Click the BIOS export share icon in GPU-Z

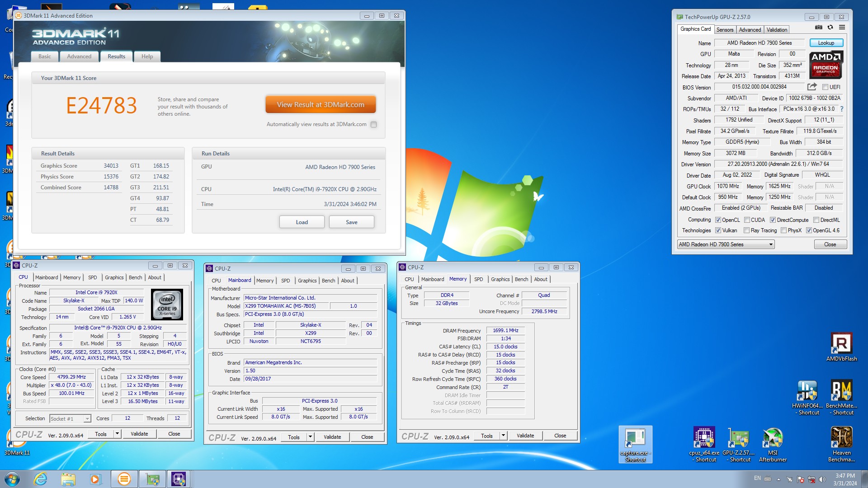[x=812, y=87]
